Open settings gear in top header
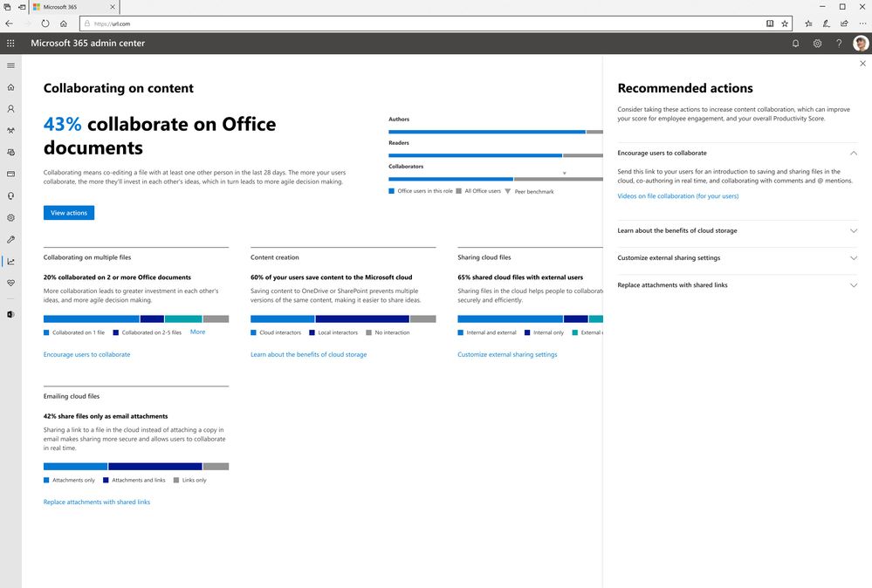Image resolution: width=872 pixels, height=588 pixels. (x=817, y=44)
